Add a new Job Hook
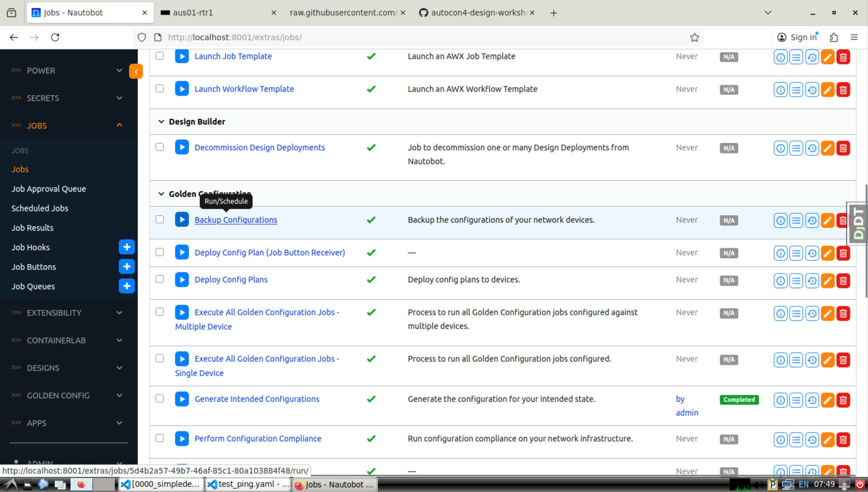 pos(127,247)
